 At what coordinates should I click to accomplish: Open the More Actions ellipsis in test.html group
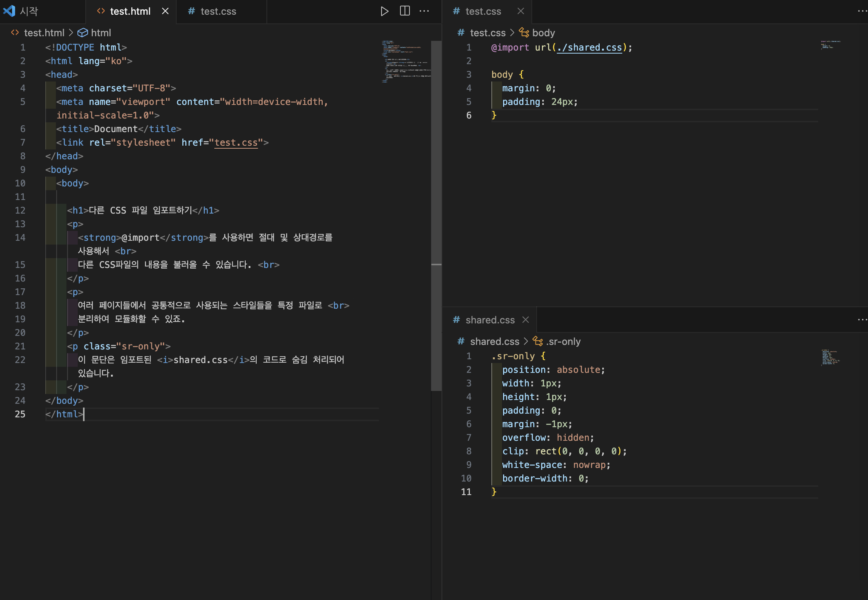click(x=424, y=11)
